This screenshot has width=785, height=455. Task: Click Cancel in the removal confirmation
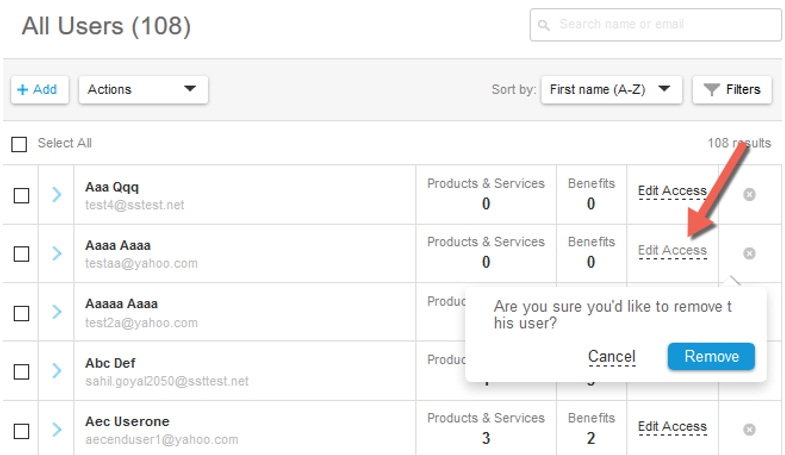click(x=611, y=356)
